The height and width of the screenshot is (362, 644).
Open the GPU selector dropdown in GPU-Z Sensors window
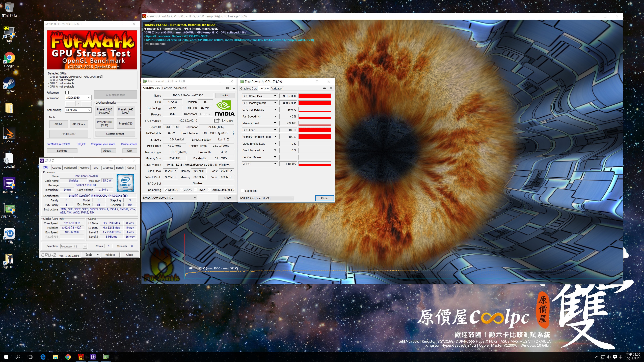(267, 198)
